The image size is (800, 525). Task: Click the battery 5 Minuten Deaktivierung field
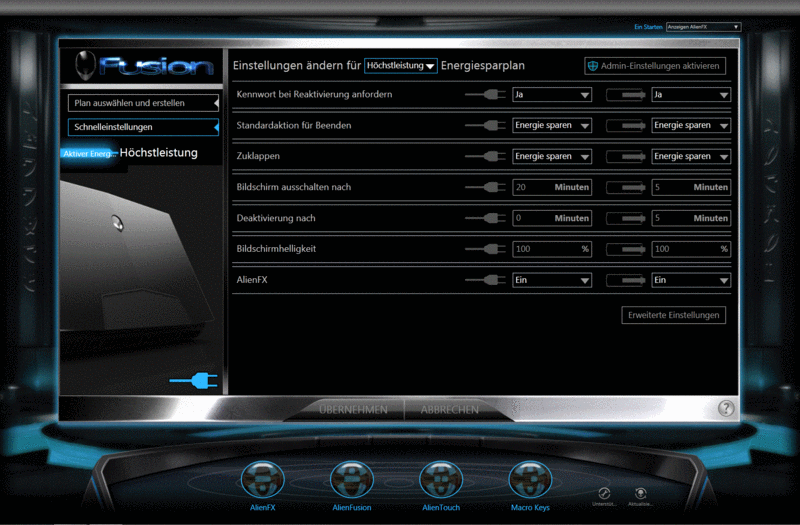[x=691, y=218]
